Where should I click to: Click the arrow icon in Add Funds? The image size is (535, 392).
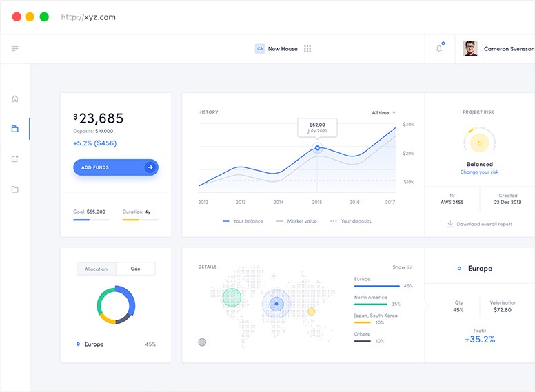pyautogui.click(x=150, y=167)
